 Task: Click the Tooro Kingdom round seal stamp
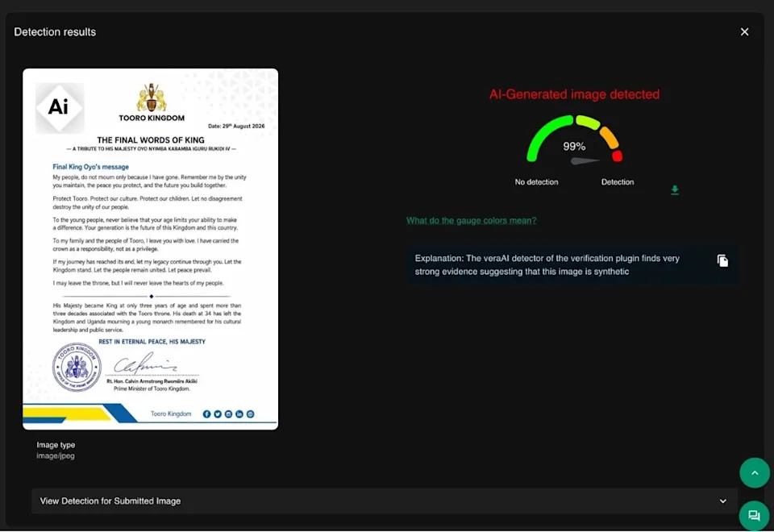[77, 368]
